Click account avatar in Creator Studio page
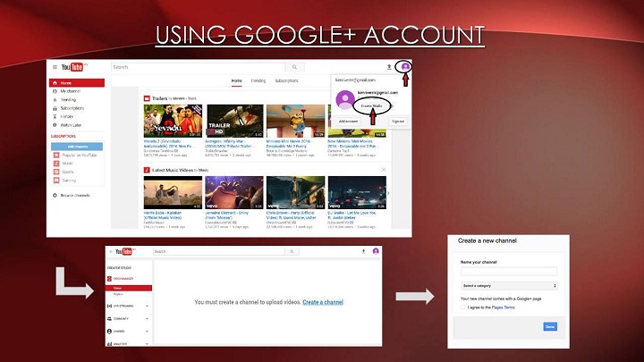This screenshot has height=362, width=644. tap(376, 251)
